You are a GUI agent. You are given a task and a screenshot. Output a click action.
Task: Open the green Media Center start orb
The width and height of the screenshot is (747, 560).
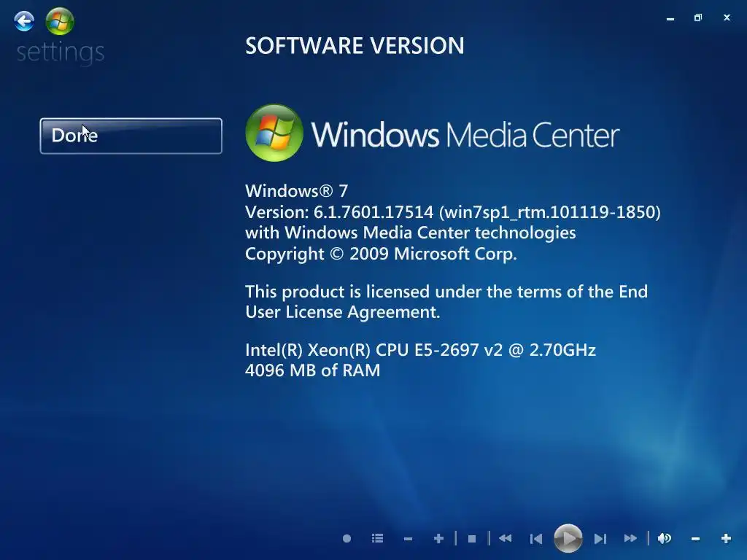pyautogui.click(x=60, y=21)
